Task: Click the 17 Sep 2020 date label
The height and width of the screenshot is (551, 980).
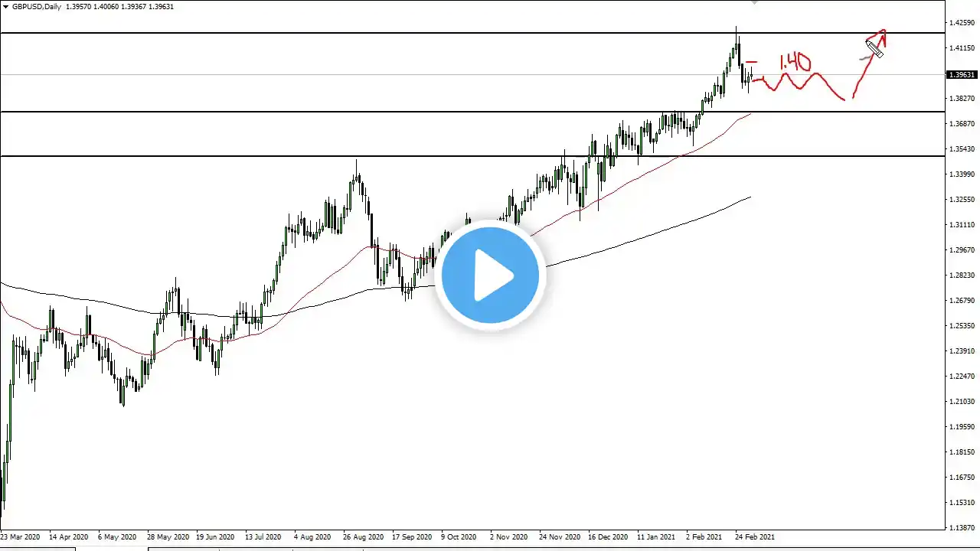Action: tap(412, 537)
